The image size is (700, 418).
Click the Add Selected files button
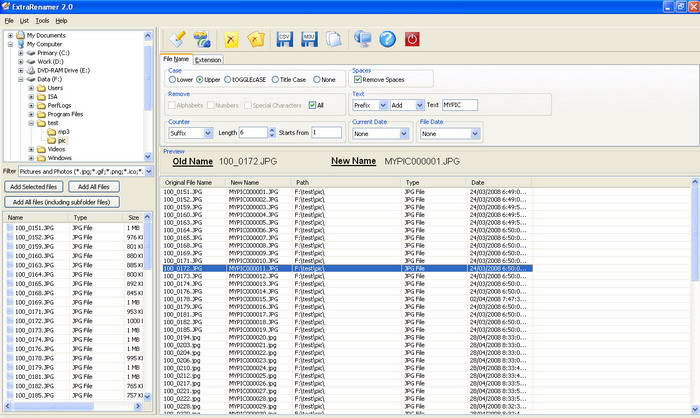33,187
